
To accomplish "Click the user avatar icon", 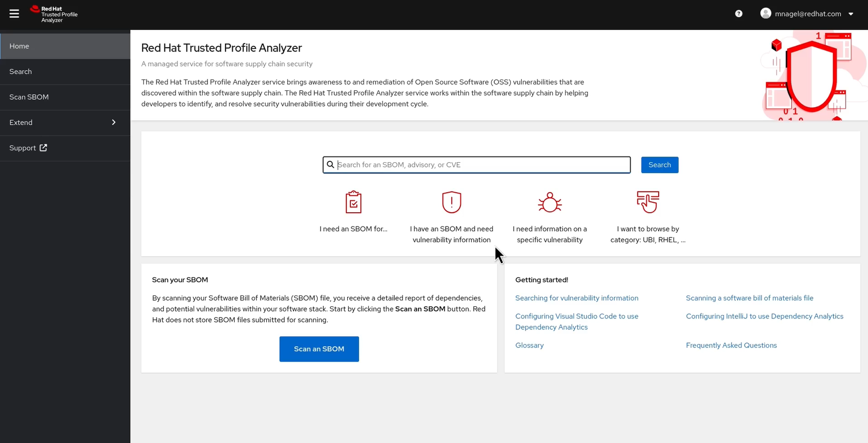I will click(x=766, y=13).
